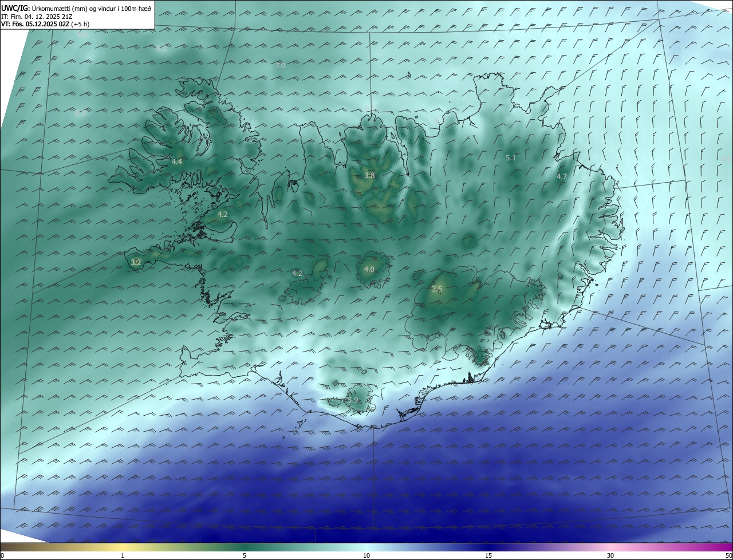Click the 0 tick on the color scale

[x=2, y=555]
